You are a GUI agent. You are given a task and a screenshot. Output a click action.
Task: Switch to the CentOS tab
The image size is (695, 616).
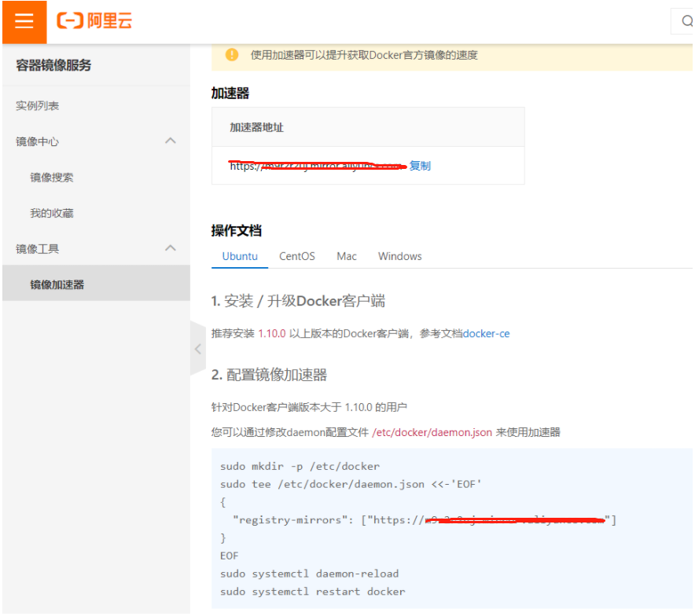tap(297, 256)
